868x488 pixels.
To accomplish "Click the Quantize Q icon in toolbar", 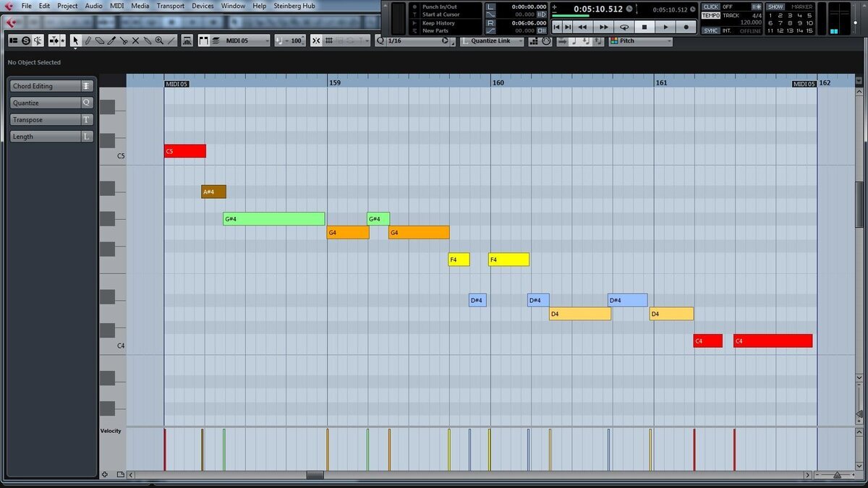I will [380, 41].
